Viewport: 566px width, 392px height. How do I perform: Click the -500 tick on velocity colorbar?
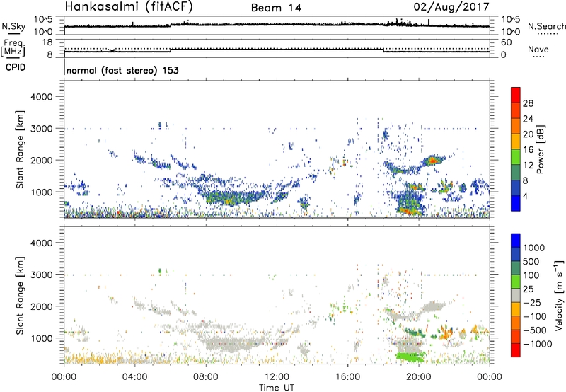535,330
